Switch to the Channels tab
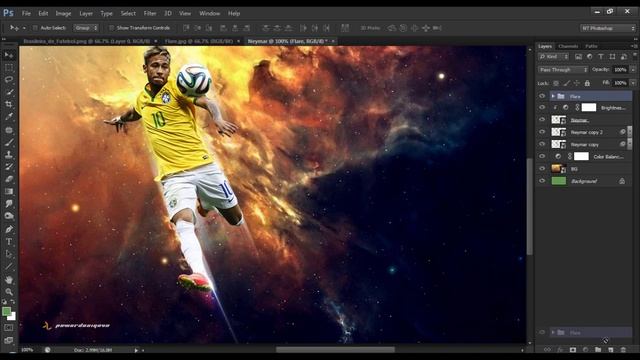 click(568, 46)
